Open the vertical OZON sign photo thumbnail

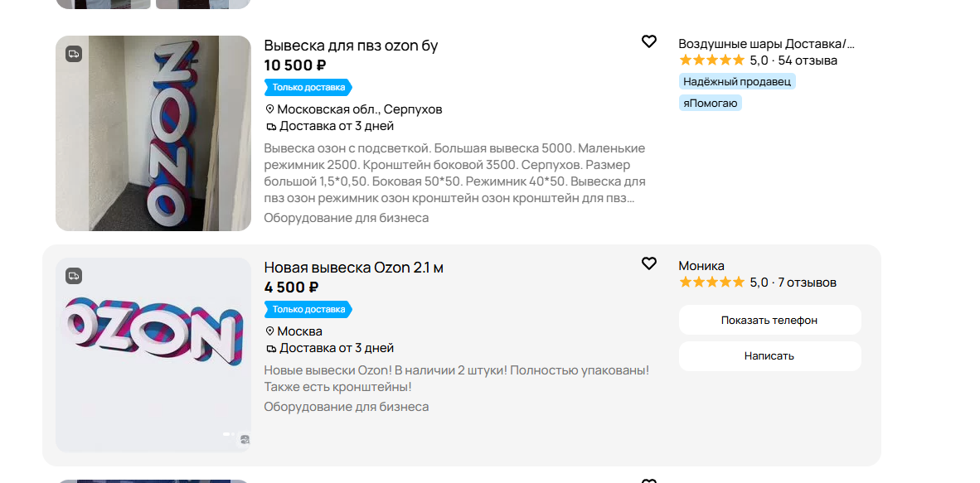click(153, 133)
